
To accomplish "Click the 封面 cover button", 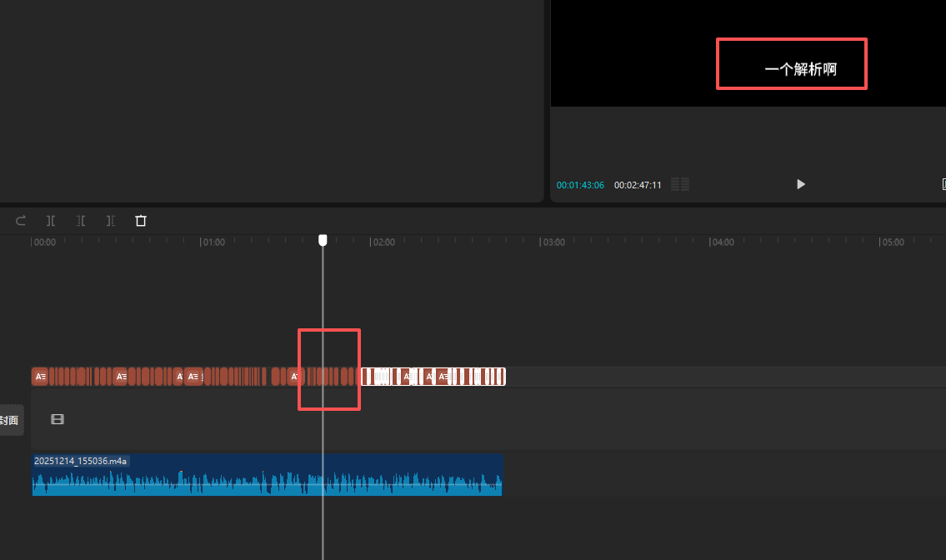I will pos(10,420).
